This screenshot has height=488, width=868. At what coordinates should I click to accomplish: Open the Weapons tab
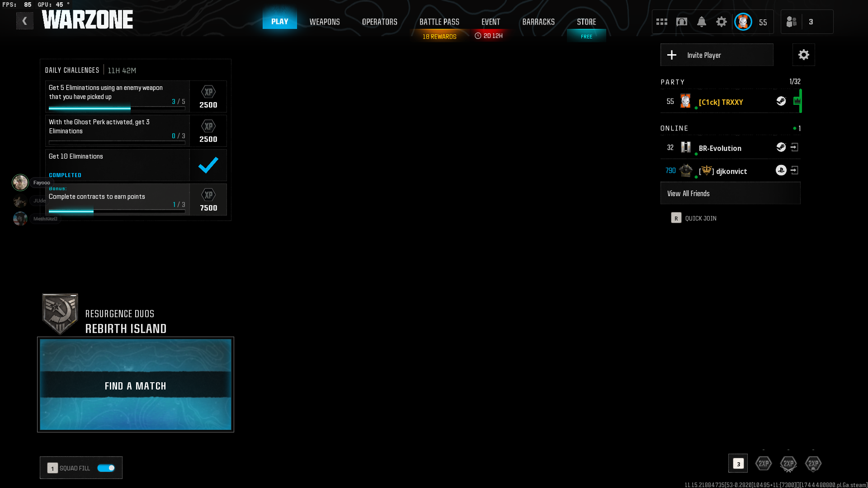point(325,22)
